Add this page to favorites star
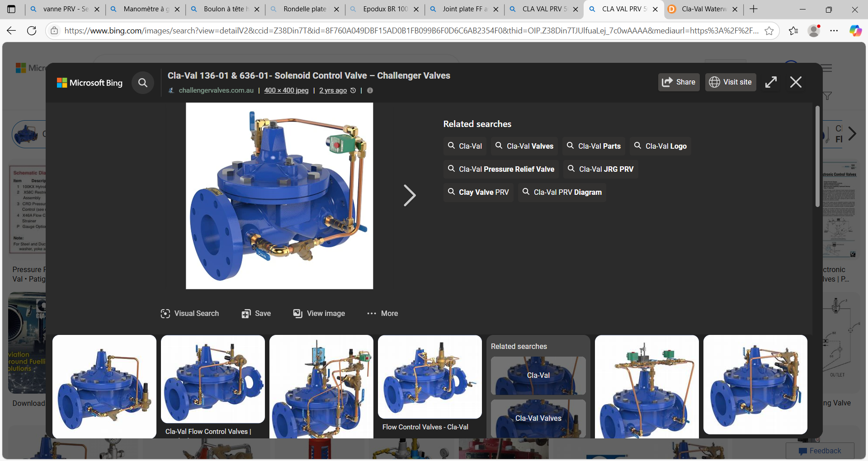The width and height of the screenshot is (868, 461). click(x=769, y=31)
